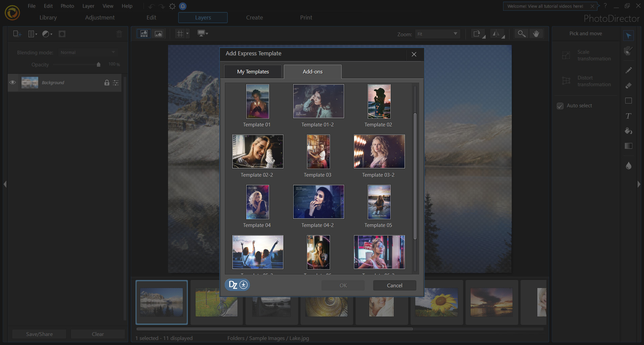Select the Distort transformation tool
The image size is (644, 345).
coord(586,81)
